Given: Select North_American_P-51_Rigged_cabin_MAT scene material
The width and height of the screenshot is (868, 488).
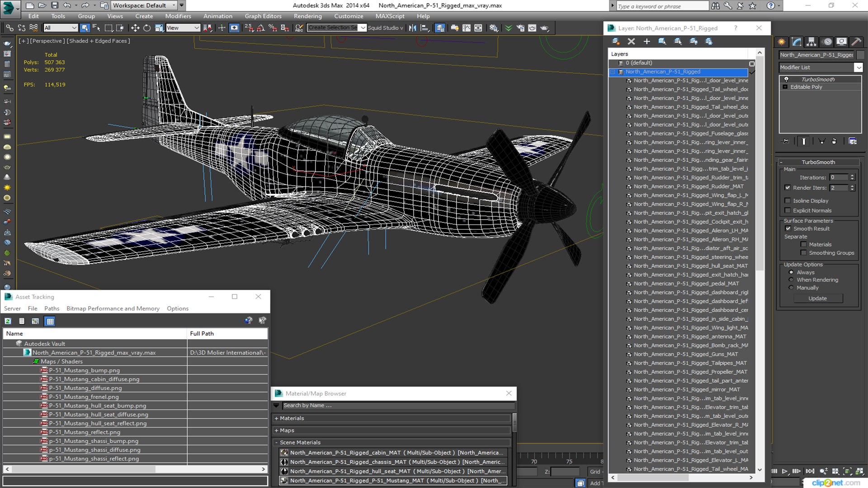Looking at the screenshot, I should click(393, 453).
